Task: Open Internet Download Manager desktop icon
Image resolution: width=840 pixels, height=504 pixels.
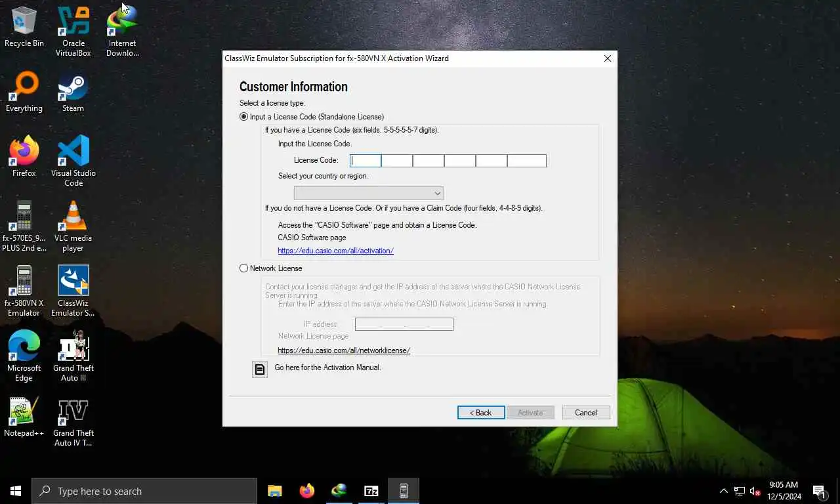Action: pos(123,31)
